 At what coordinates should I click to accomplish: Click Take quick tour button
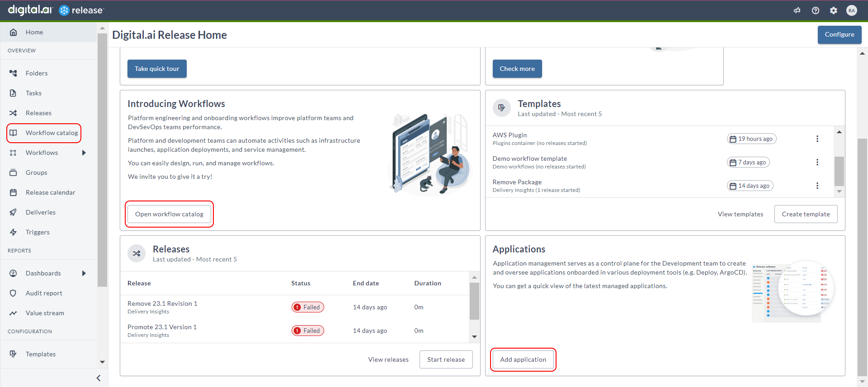click(157, 69)
